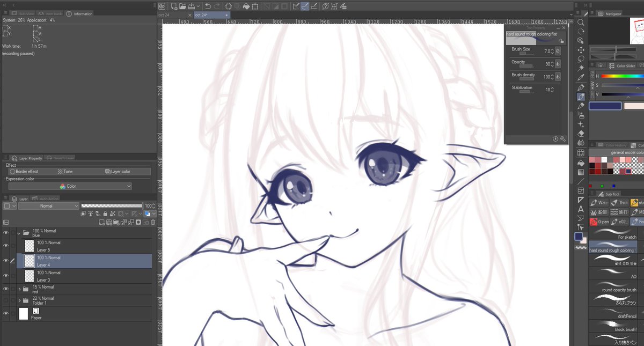
Task: Toggle snap to ruler icon
Action: [296, 6]
